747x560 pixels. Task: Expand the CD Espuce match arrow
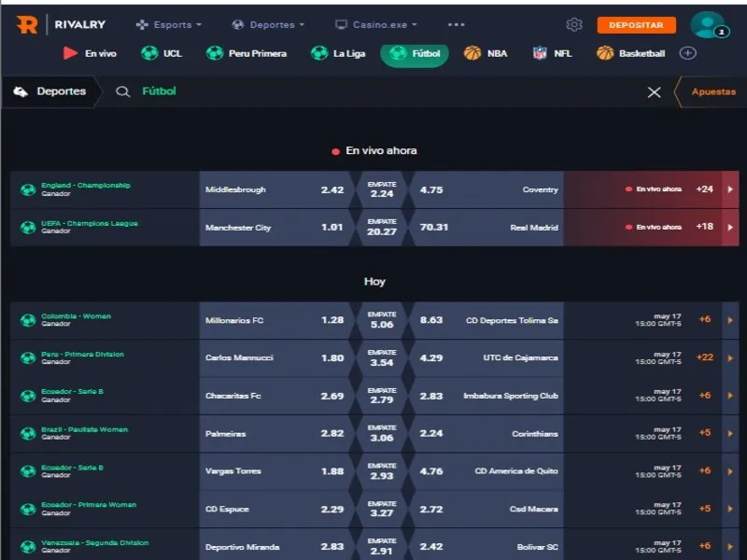[x=730, y=509]
